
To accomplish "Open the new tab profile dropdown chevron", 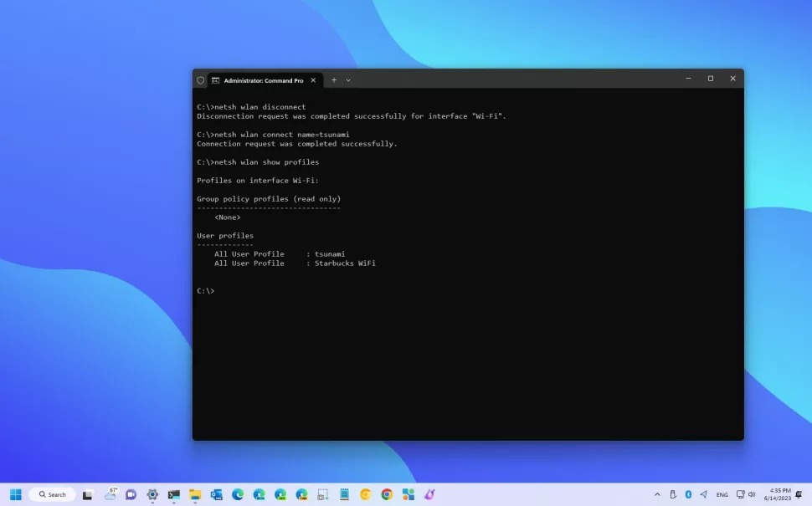I will coord(347,79).
